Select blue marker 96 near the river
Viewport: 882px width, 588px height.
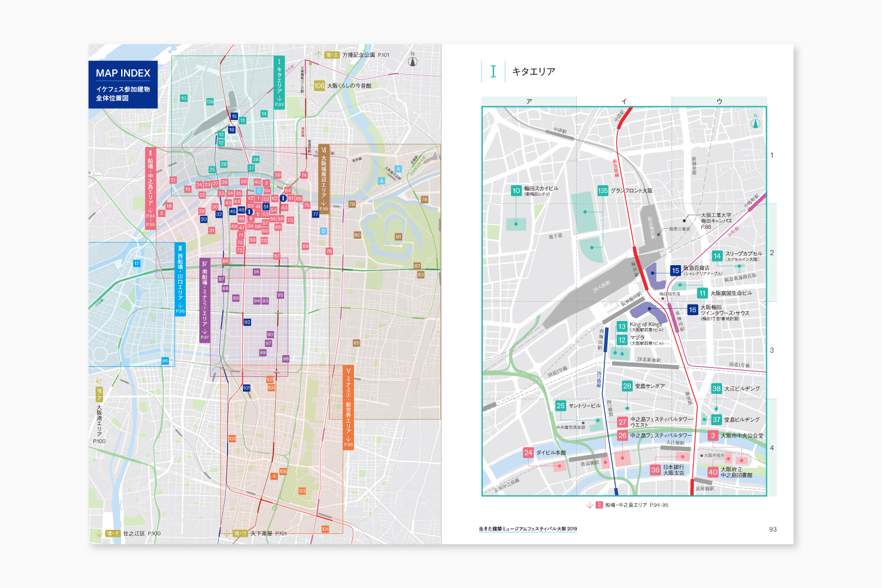165,360
